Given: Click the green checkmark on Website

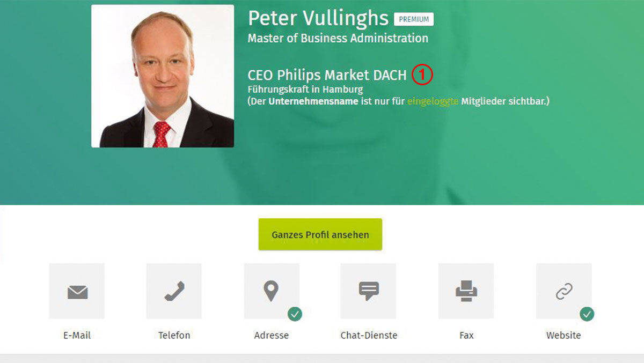Looking at the screenshot, I should pyautogui.click(x=587, y=314).
